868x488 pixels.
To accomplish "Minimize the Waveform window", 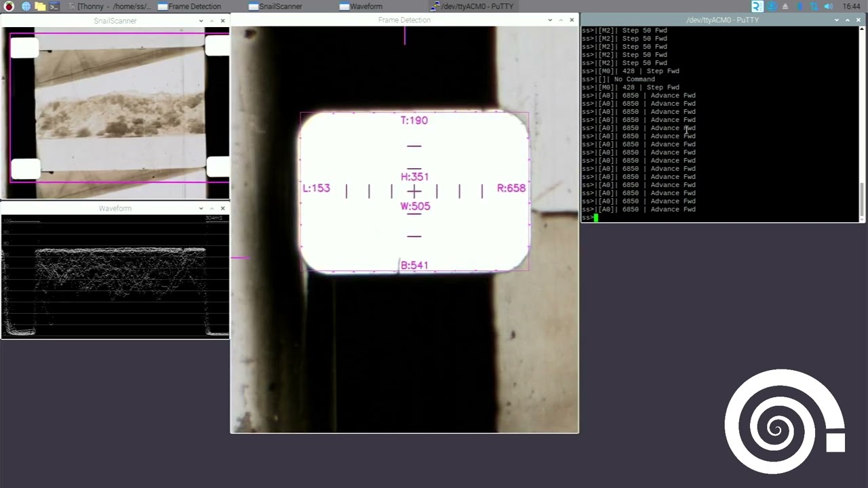I will 201,208.
